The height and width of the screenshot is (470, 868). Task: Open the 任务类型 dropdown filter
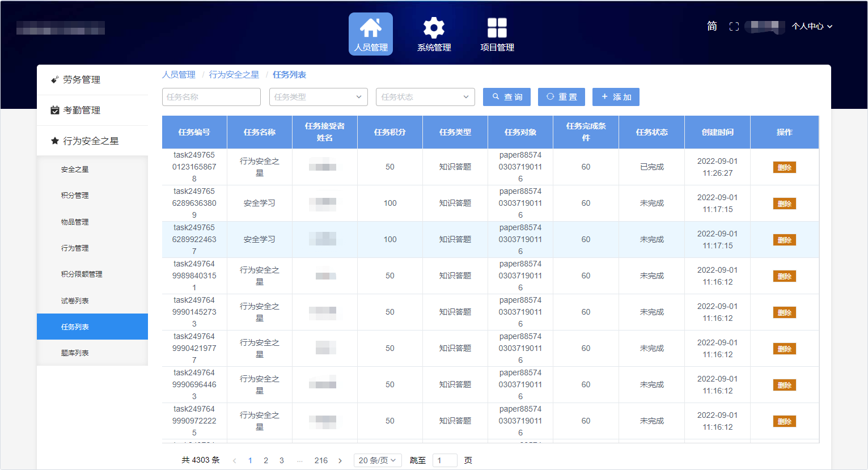coord(318,97)
